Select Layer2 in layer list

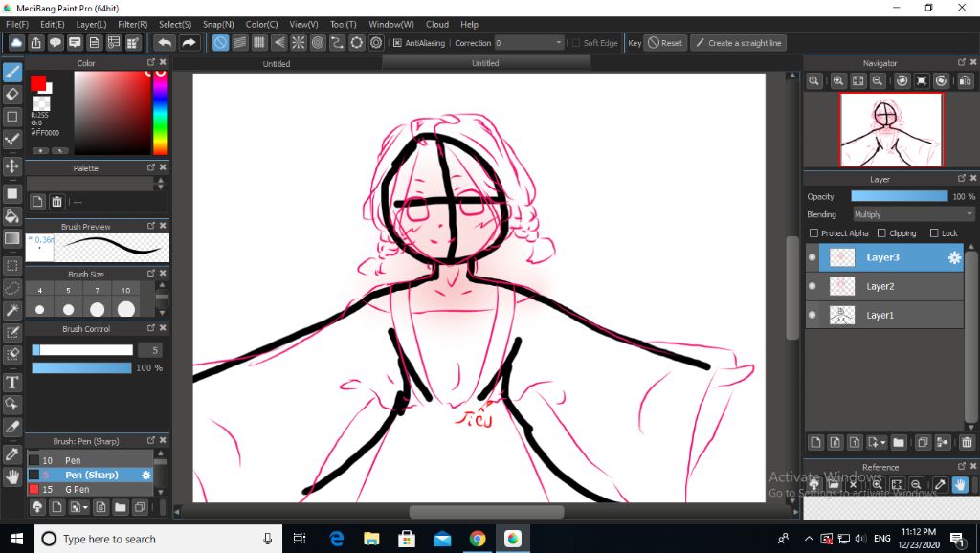(884, 286)
